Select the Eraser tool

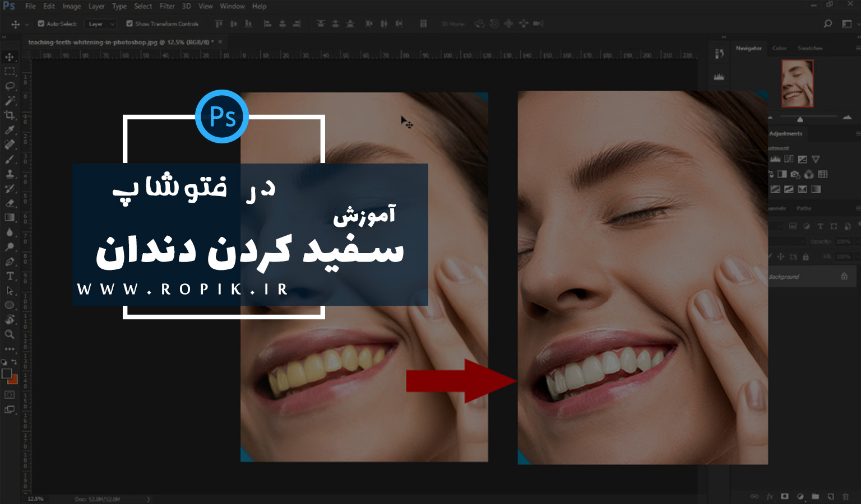(x=10, y=203)
